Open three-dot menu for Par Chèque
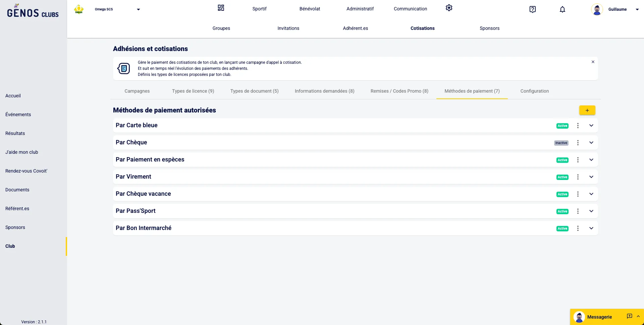 [578, 143]
